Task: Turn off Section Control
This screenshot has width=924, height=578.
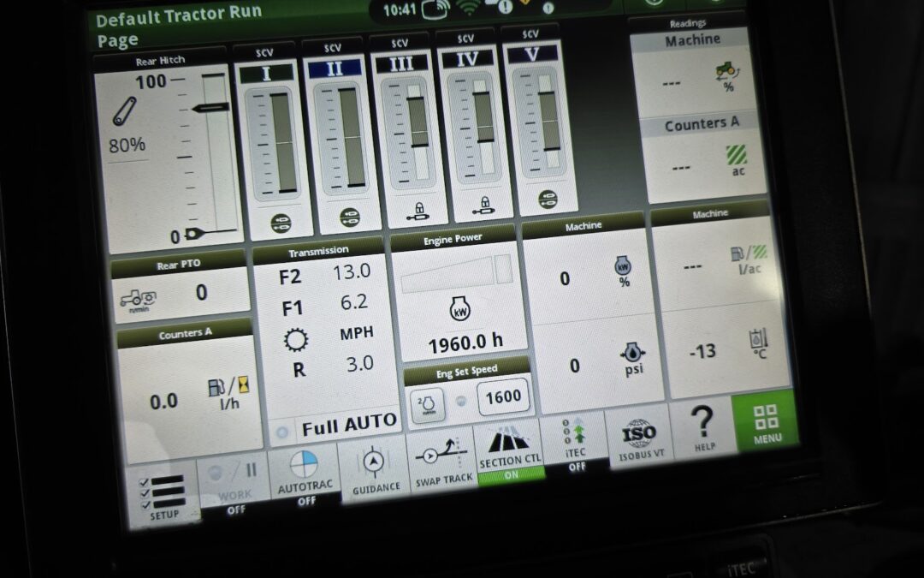Action: pos(510,453)
